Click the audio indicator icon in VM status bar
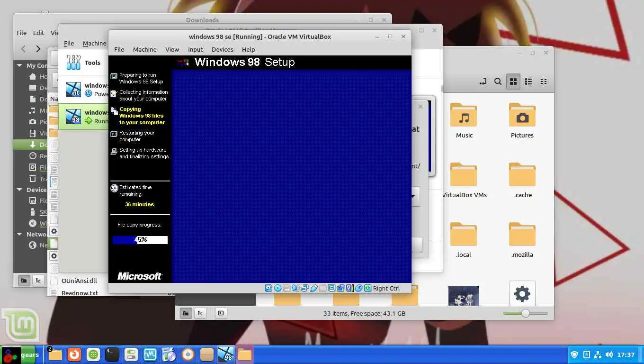This screenshot has width=644, height=364. pyautogui.click(x=295, y=288)
